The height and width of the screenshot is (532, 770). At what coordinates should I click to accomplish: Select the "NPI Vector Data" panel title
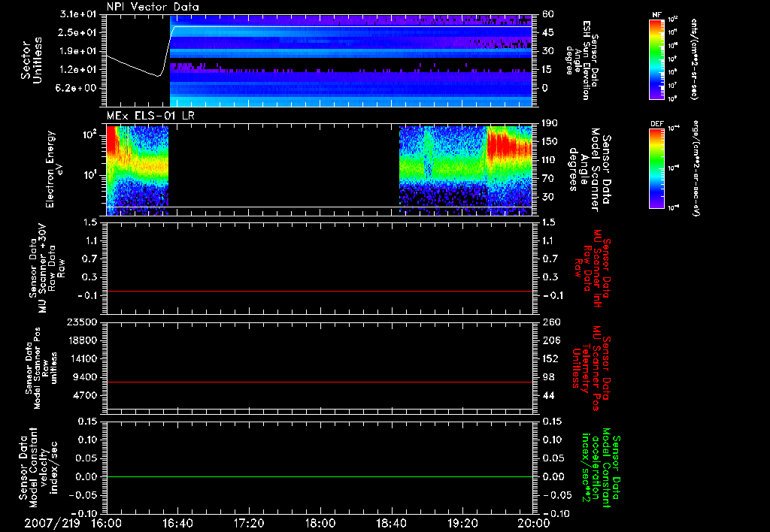click(x=153, y=7)
